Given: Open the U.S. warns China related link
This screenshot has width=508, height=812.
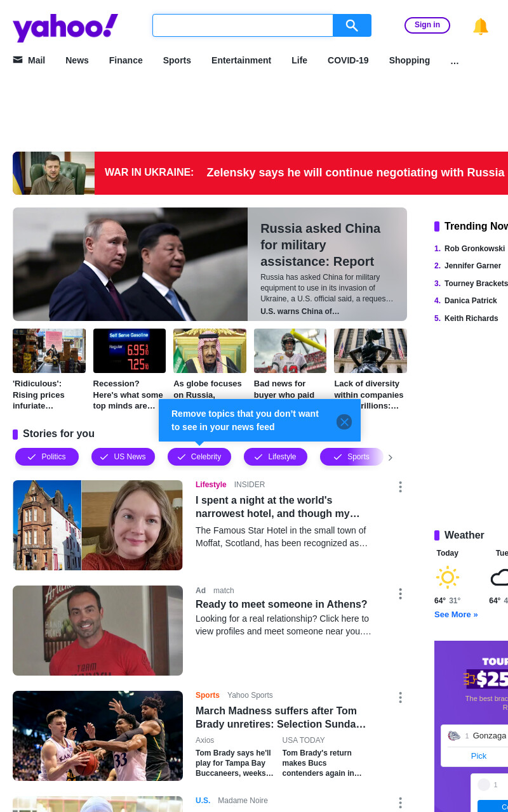Looking at the screenshot, I should 300,311.
